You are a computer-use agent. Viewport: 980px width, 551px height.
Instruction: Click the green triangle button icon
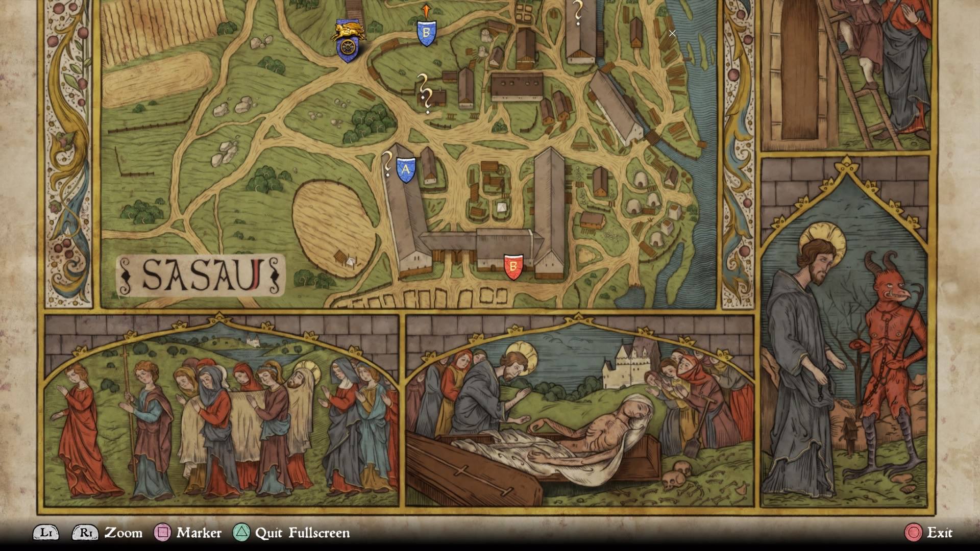tap(241, 533)
